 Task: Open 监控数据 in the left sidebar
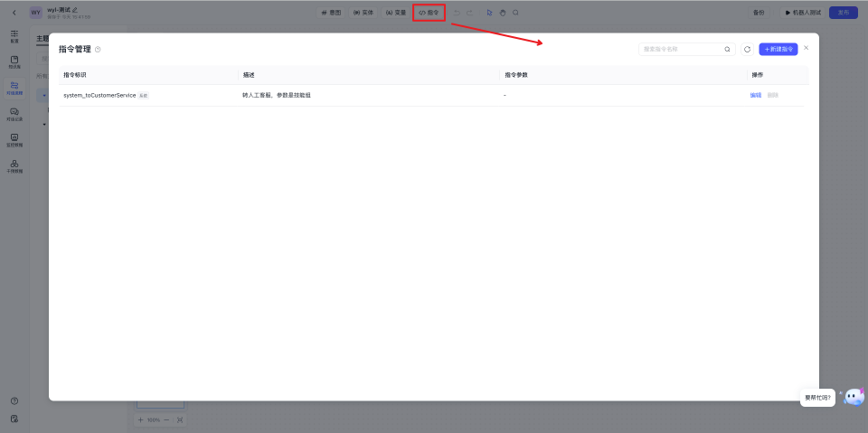pos(14,140)
